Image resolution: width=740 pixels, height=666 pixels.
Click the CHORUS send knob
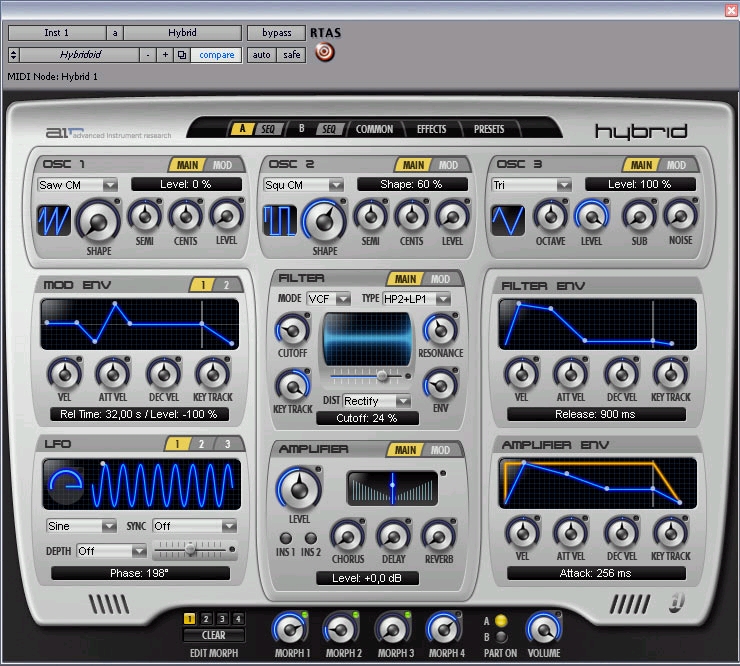(x=347, y=537)
